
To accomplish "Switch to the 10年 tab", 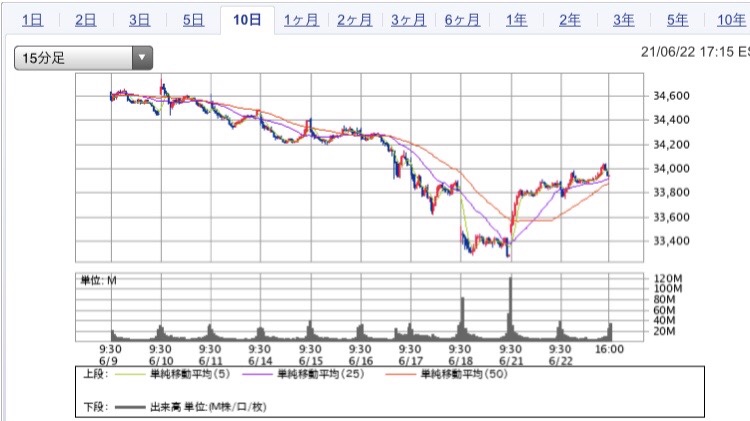I will pyautogui.click(x=729, y=20).
